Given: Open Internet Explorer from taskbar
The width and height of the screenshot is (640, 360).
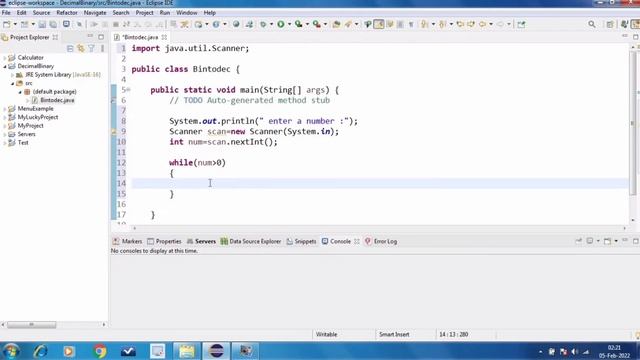Looking at the screenshot, I should [x=41, y=351].
